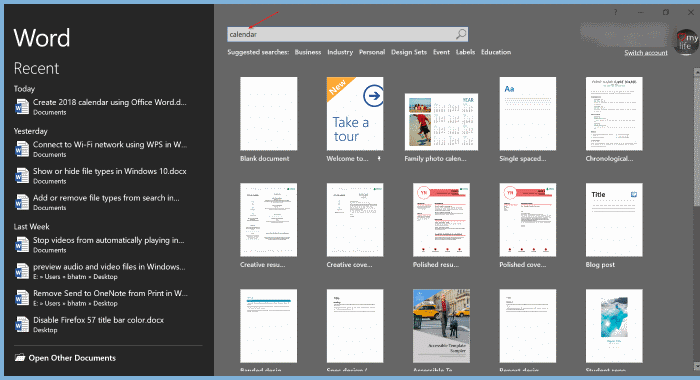700x380 pixels.
Task: Click the folder icon for Open Other Documents
Action: click(20, 358)
